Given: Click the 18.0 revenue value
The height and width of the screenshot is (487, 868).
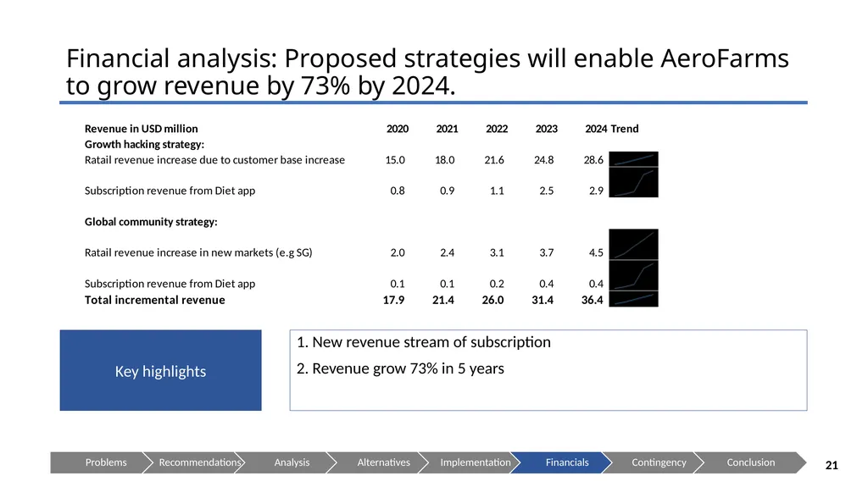Looking at the screenshot, I should pyautogui.click(x=444, y=160).
